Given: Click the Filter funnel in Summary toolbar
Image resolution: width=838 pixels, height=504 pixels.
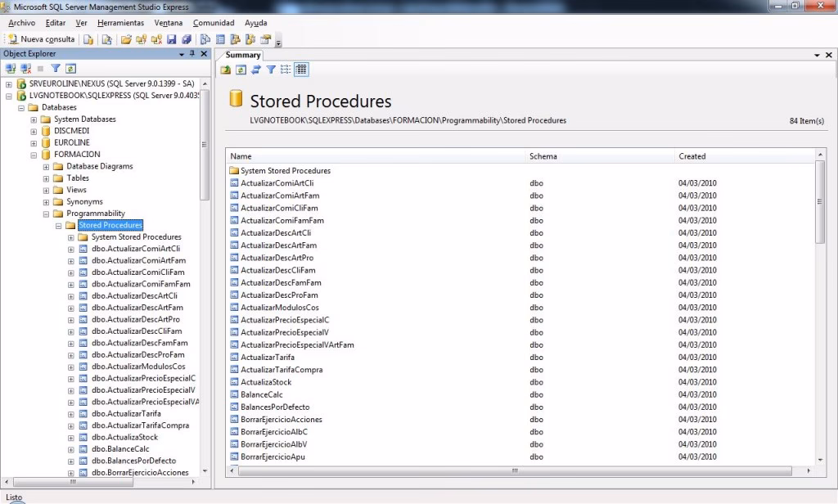Looking at the screenshot, I should pos(271,70).
